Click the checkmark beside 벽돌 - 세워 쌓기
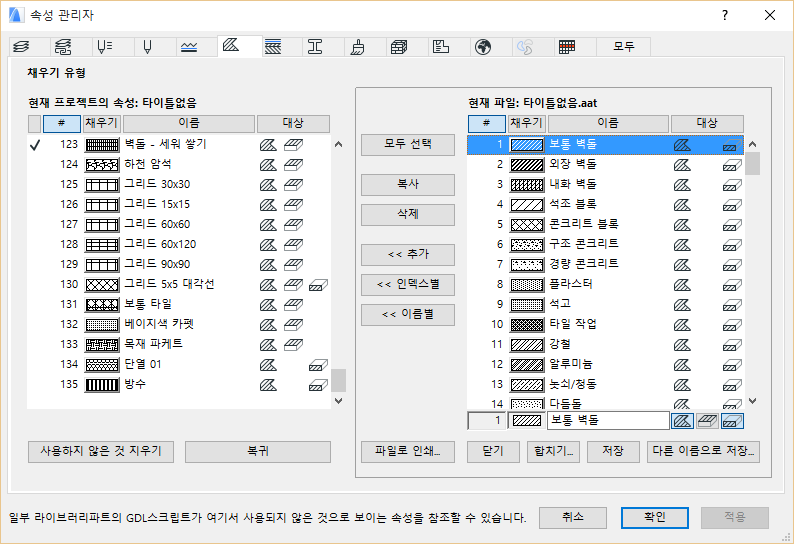Screen dimensions: 794x544 pyautogui.click(x=34, y=145)
